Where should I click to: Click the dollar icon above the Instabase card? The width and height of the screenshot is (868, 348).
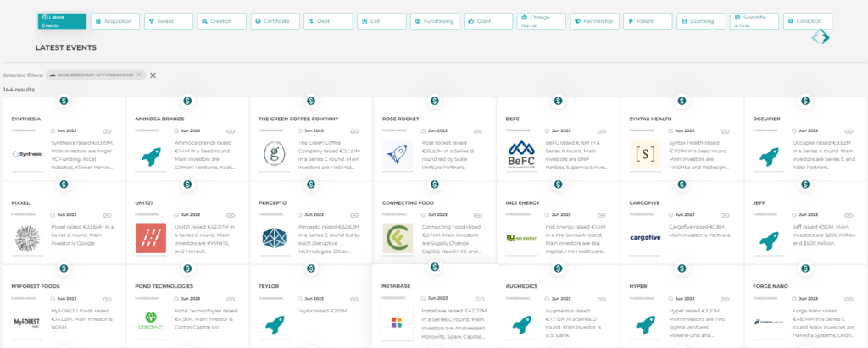(435, 268)
